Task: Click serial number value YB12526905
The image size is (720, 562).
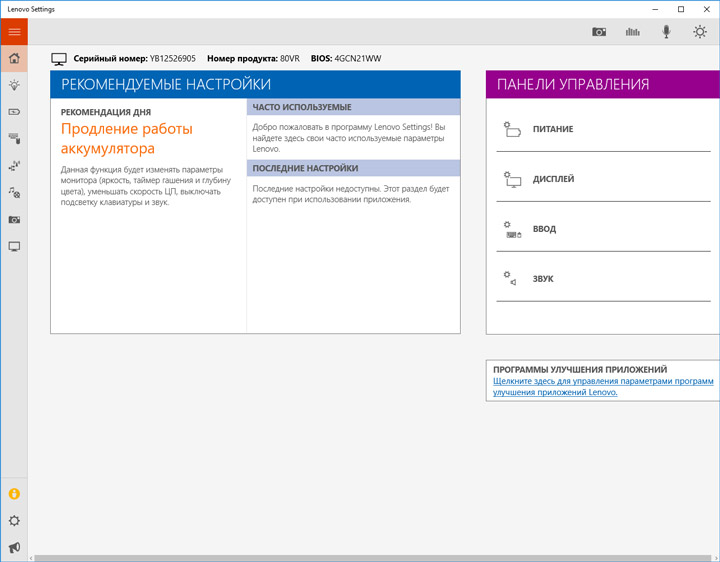Action: tap(173, 59)
